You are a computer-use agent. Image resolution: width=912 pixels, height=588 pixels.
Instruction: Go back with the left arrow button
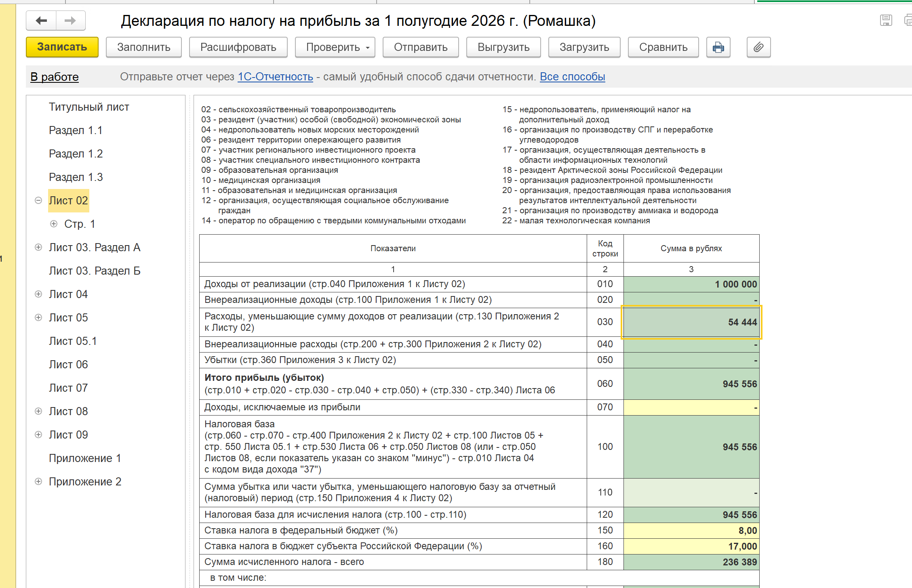point(41,21)
